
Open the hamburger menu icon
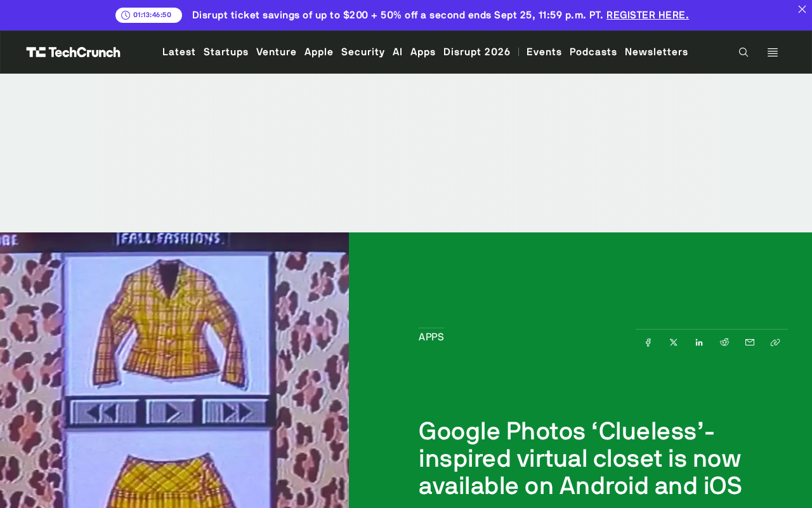(x=773, y=52)
